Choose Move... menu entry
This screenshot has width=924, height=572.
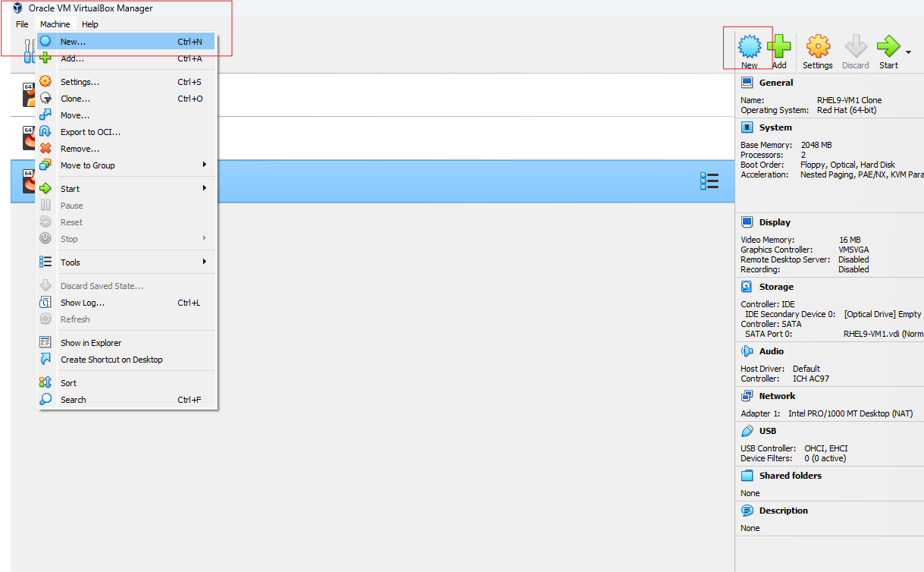point(127,115)
